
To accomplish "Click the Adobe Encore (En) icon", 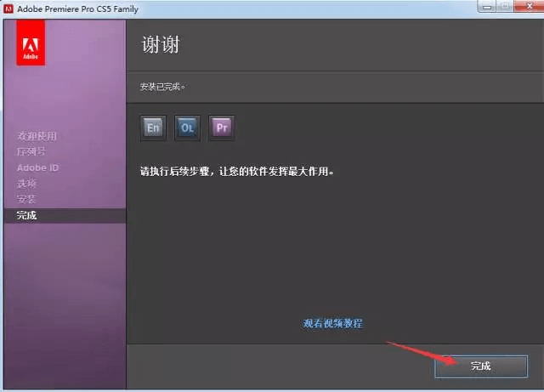I will click(x=153, y=128).
